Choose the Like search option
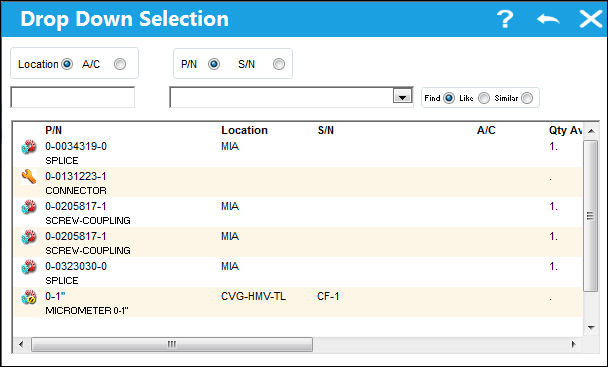The width and height of the screenshot is (608, 367). [x=484, y=98]
